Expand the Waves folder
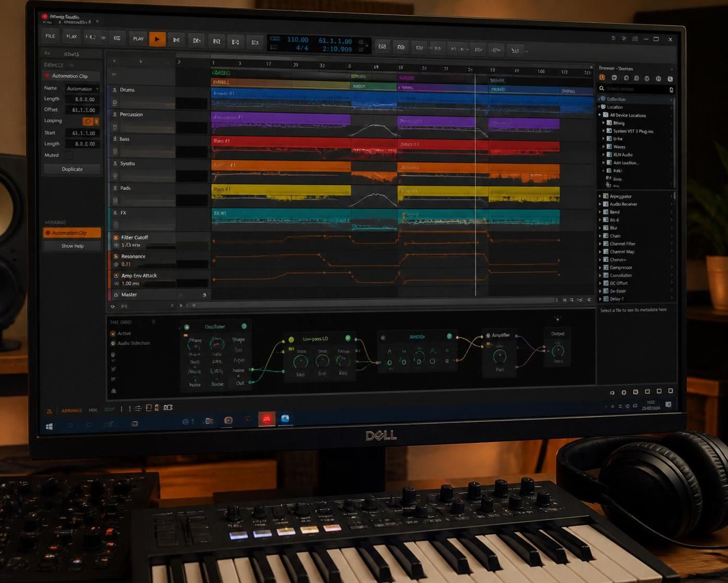Screen dimensions: 728x583 pos(604,147)
